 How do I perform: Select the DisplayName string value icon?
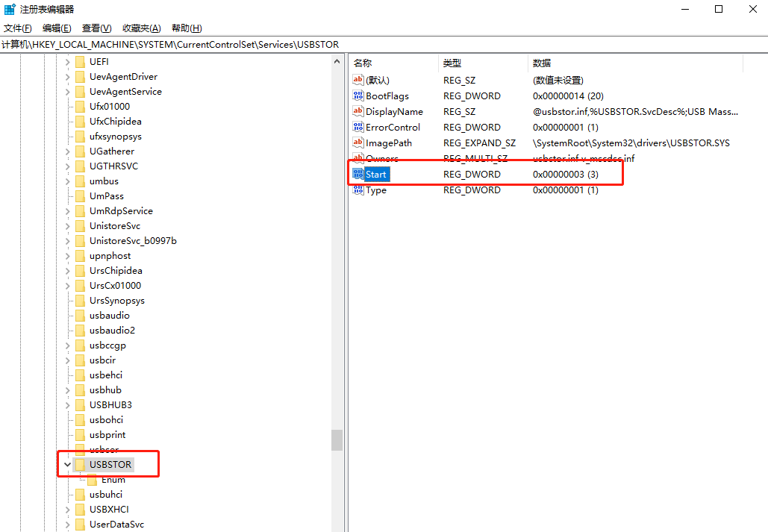click(x=358, y=111)
